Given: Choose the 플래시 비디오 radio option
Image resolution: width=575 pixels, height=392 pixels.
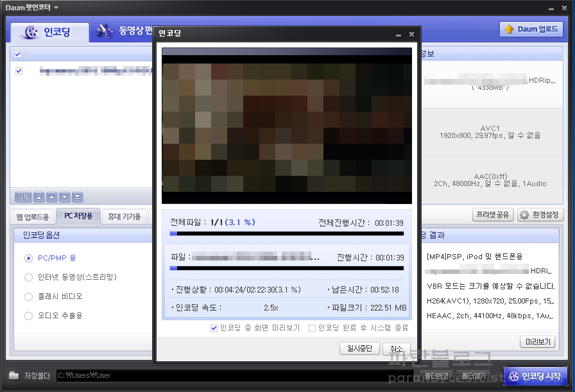Looking at the screenshot, I should click(28, 296).
